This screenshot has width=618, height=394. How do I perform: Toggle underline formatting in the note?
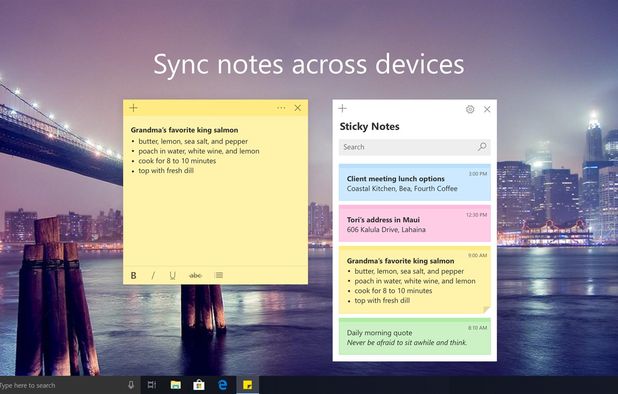172,275
